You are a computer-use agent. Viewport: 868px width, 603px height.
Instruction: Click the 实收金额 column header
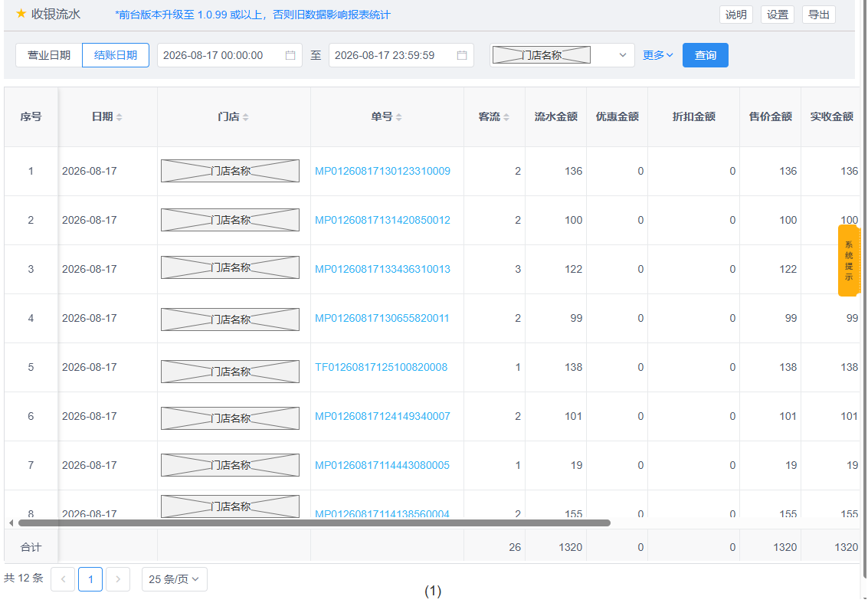[x=831, y=116]
